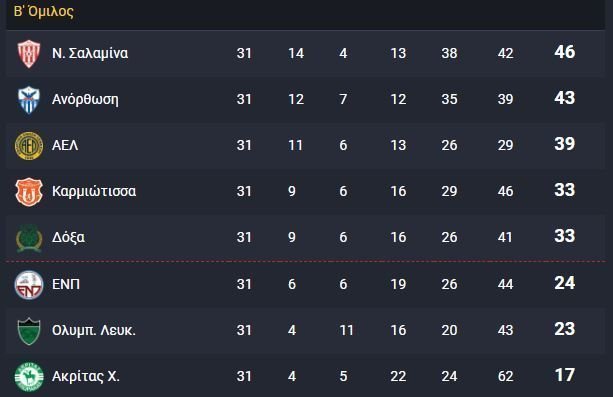613x397 pixels.
Task: Click the Δόξα team emblem
Action: pyautogui.click(x=29, y=238)
